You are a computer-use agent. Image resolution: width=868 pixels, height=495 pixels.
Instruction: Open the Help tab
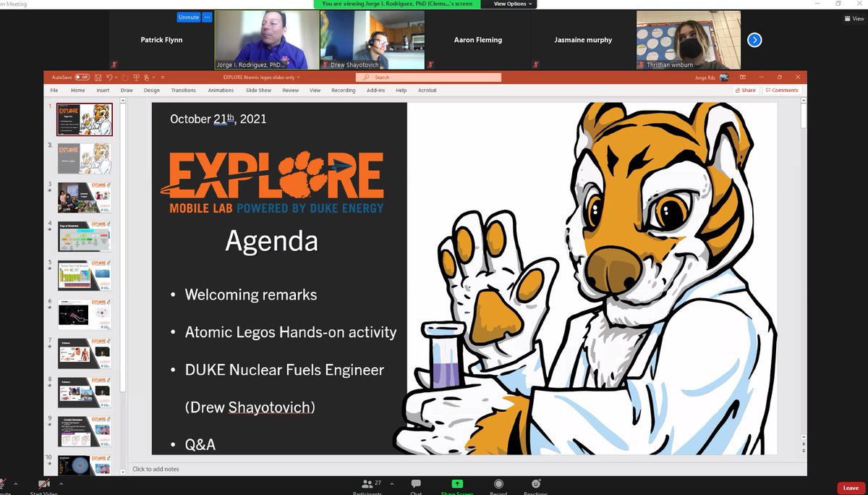pos(401,90)
